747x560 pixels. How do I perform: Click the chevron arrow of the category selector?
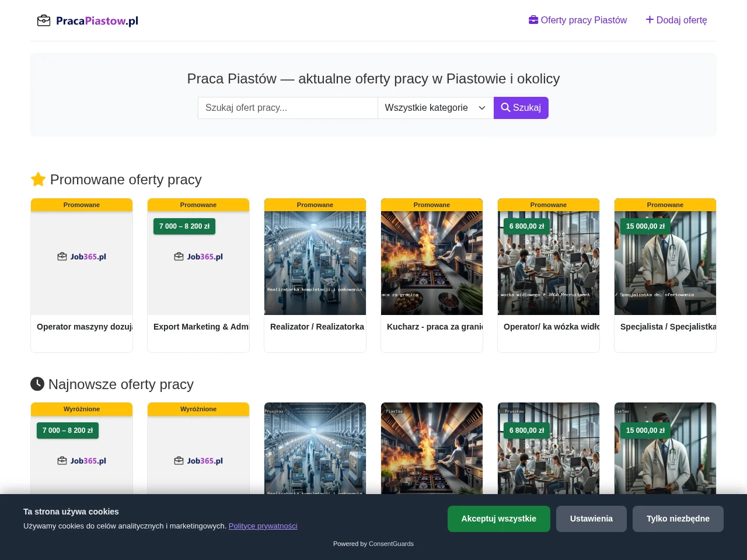pyautogui.click(x=482, y=108)
